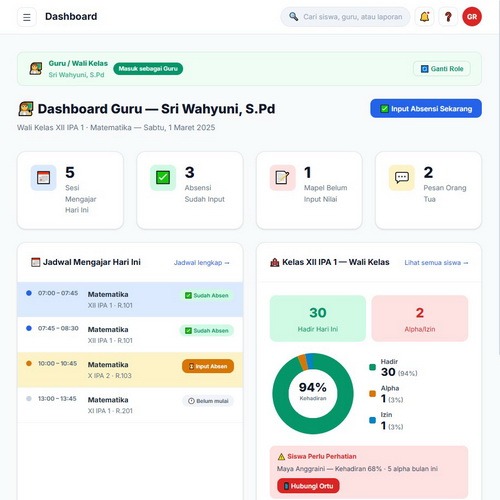Click calendar icon next to Jadwal Mengajar Hari Ini
This screenshot has height=500, width=500.
click(35, 262)
